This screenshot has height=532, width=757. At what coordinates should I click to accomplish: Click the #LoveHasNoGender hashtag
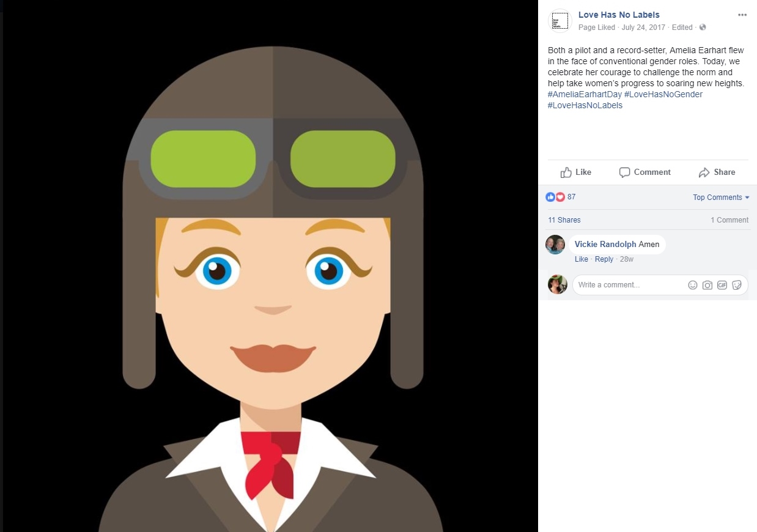pos(663,94)
